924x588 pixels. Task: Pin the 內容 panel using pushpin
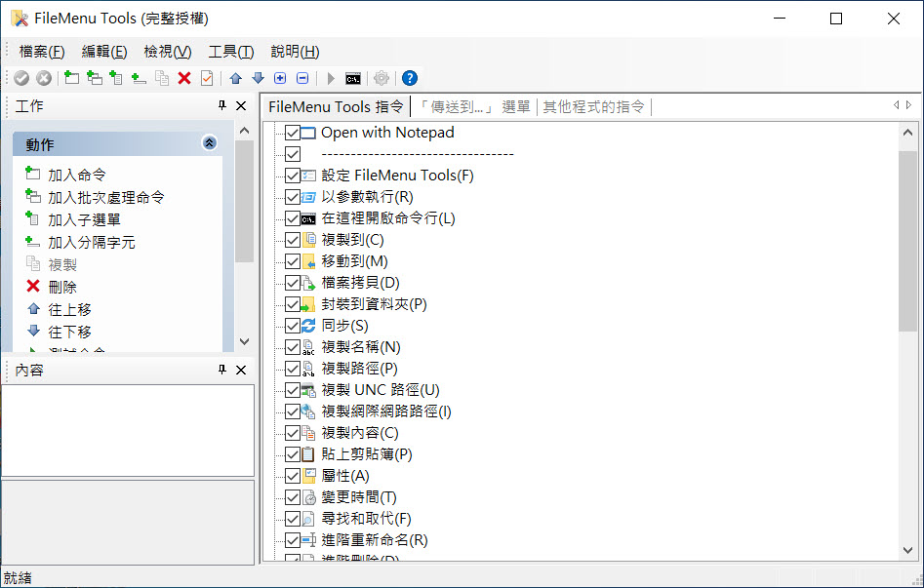(x=221, y=370)
